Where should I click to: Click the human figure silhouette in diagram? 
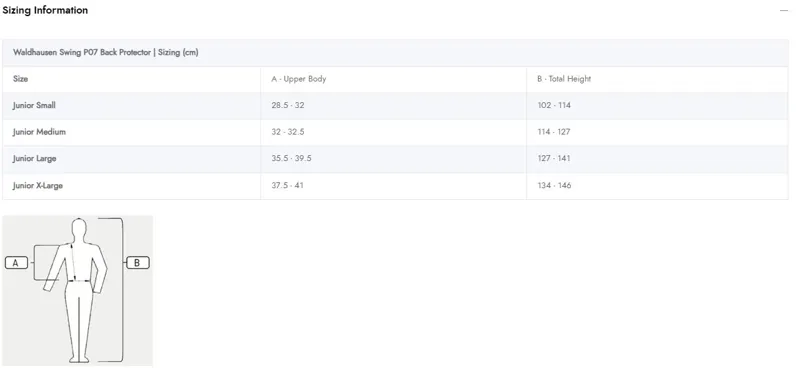tap(77, 290)
